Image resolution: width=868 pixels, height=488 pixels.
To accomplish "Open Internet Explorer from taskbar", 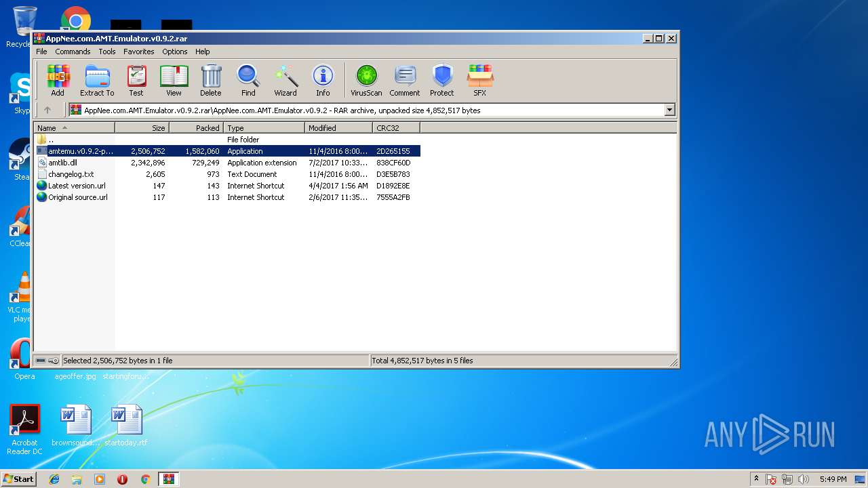I will click(54, 479).
